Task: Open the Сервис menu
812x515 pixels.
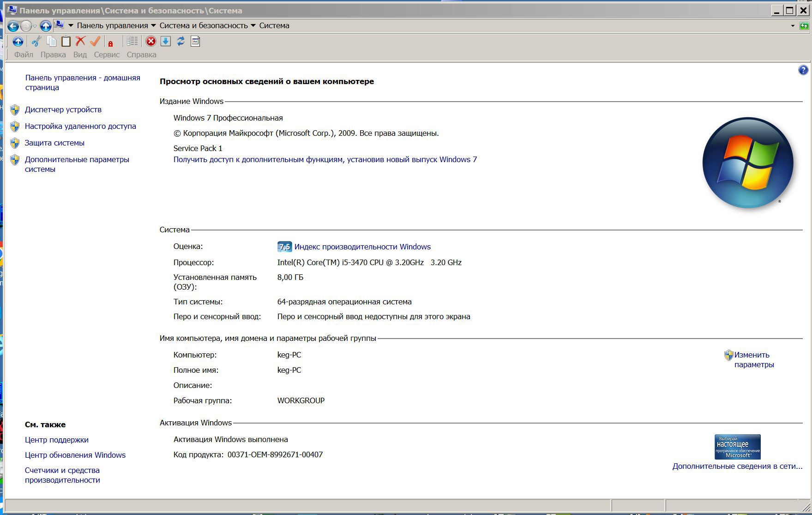Action: pos(107,55)
